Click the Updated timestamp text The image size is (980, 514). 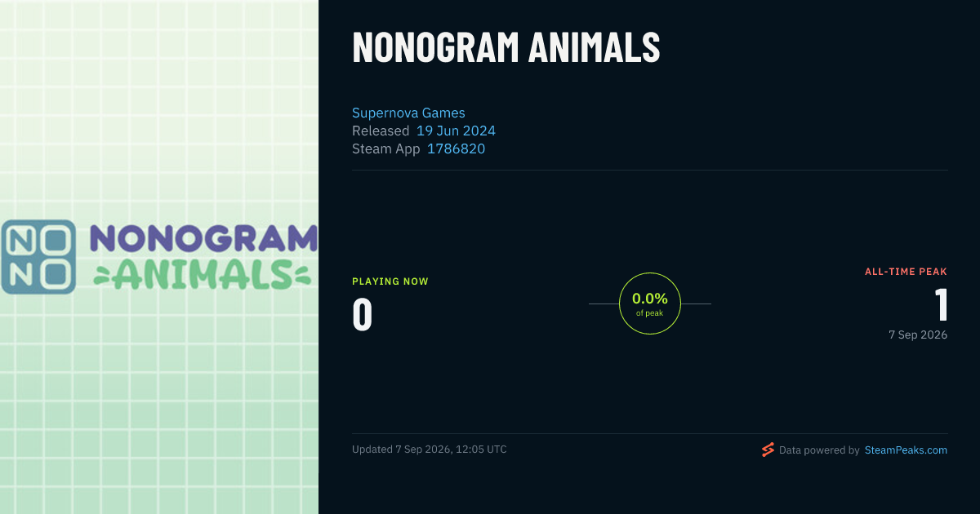coord(430,450)
